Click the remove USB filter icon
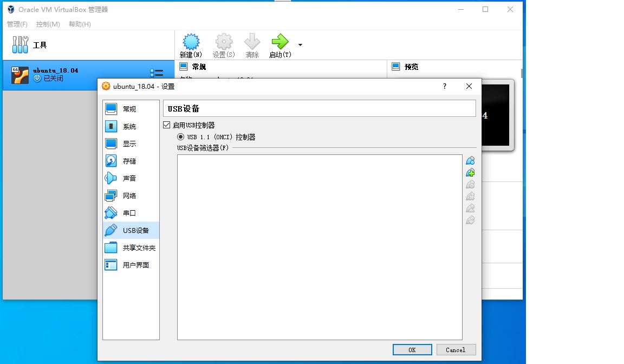 pyautogui.click(x=470, y=197)
